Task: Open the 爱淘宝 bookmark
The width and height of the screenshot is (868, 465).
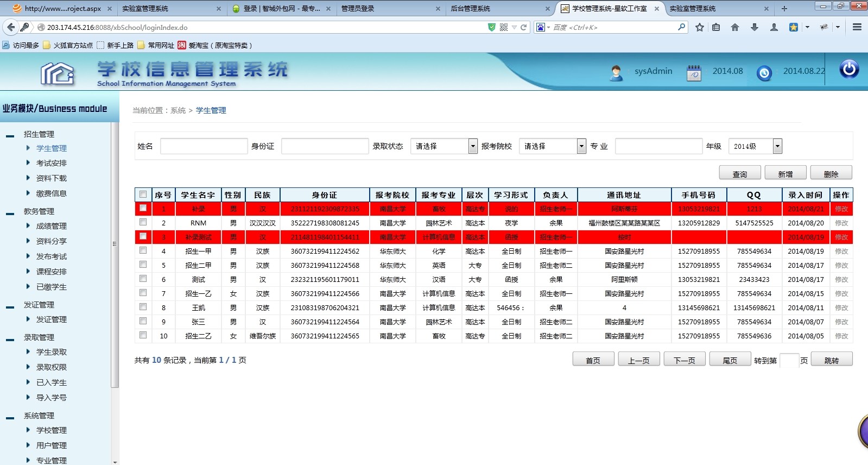Action: click(x=214, y=46)
